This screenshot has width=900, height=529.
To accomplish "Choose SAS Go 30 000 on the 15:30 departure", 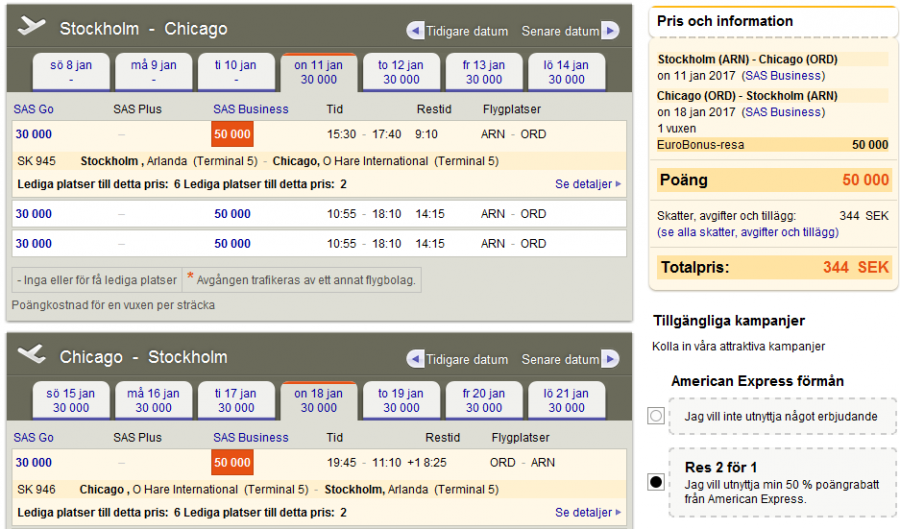I will pyautogui.click(x=34, y=134).
